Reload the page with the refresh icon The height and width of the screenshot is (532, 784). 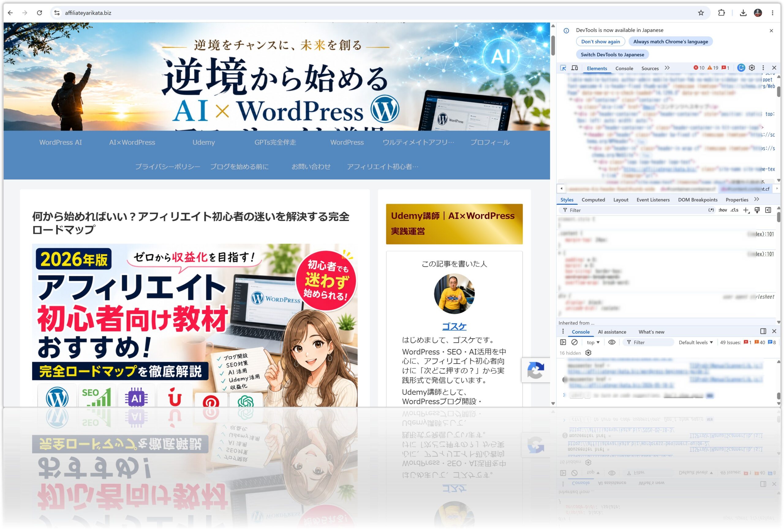click(40, 13)
